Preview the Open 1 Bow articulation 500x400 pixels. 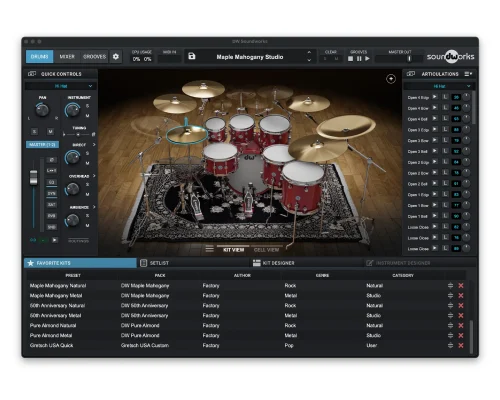pyautogui.click(x=435, y=205)
